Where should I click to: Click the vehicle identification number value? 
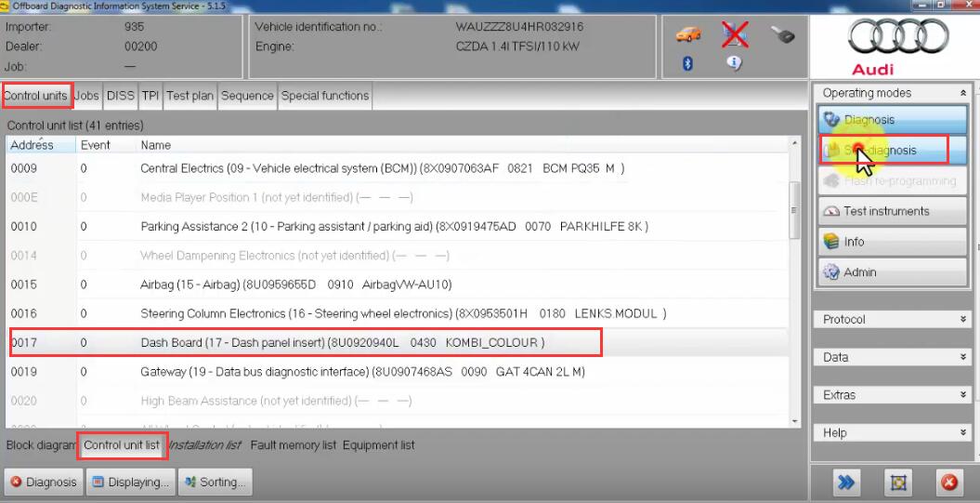(x=519, y=27)
